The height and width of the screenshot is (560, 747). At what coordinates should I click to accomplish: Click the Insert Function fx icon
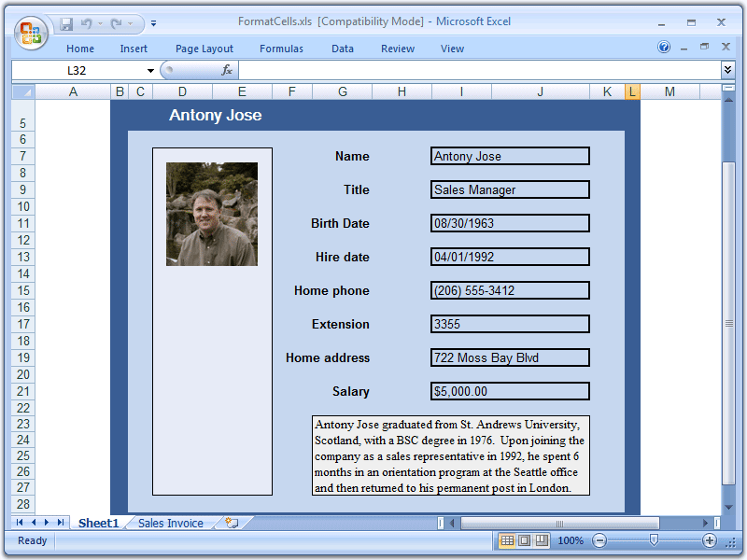tap(227, 70)
